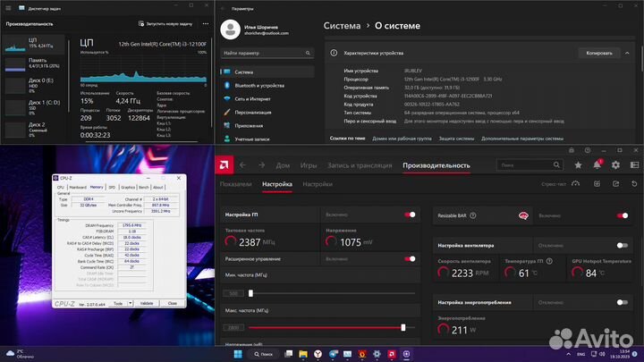Select Apps in Settings sidebar

[x=267, y=126]
